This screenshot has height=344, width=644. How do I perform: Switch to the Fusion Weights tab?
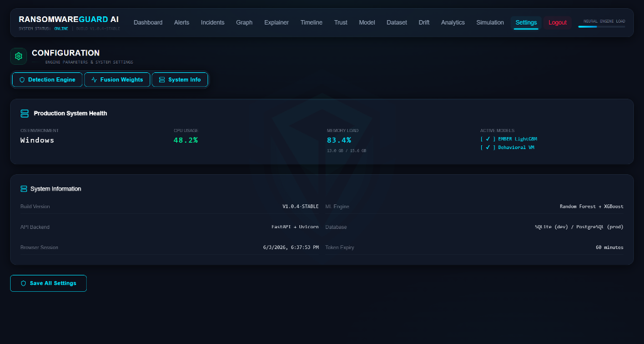117,80
